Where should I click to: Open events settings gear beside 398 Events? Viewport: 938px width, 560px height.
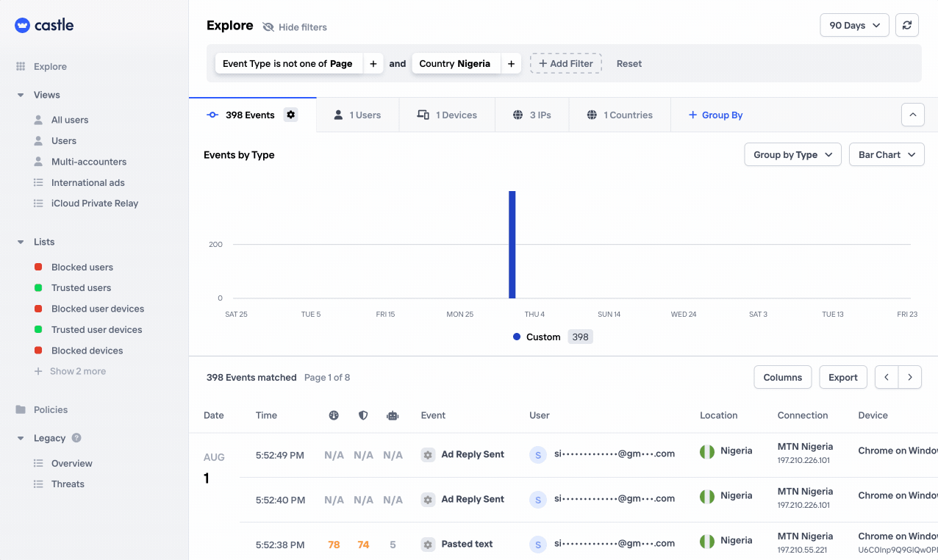point(291,115)
